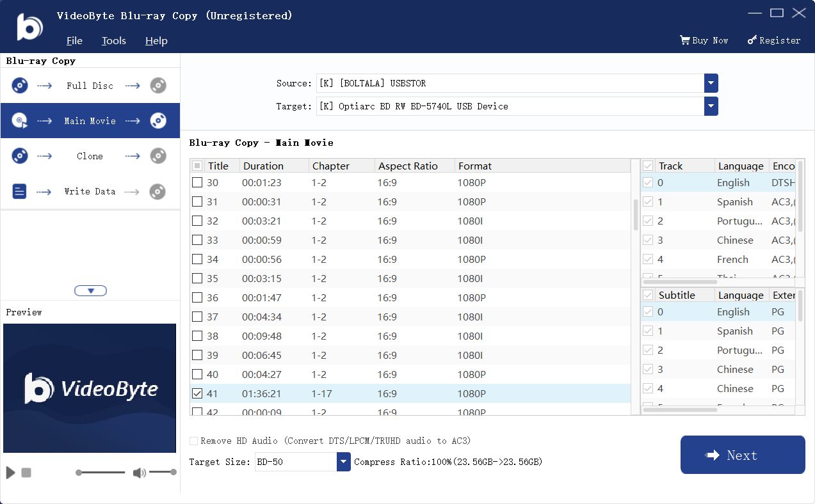Open the Main Movie copy mode
Viewport: 815px width, 504px height.
(90, 120)
